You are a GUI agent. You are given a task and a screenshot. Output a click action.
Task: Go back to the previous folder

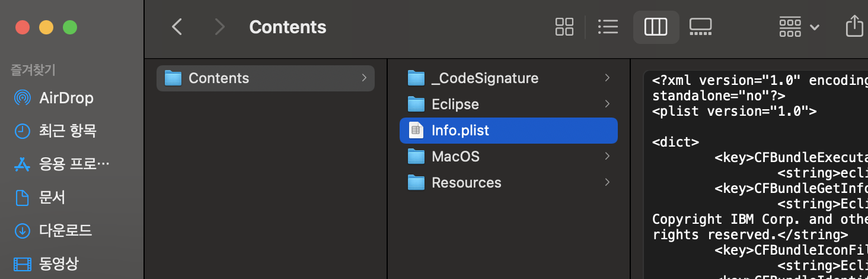tap(177, 27)
